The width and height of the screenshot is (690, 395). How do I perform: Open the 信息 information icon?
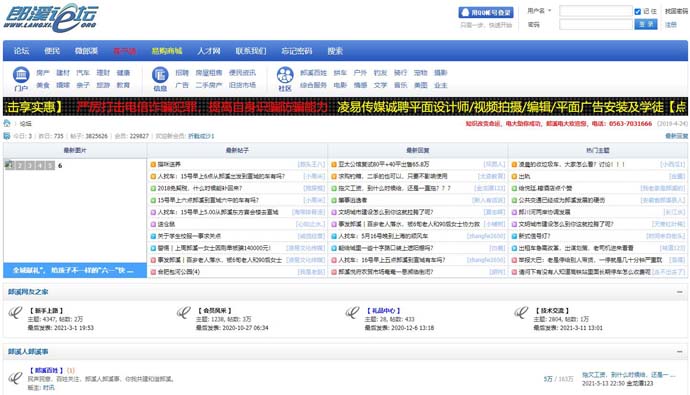[x=160, y=75]
